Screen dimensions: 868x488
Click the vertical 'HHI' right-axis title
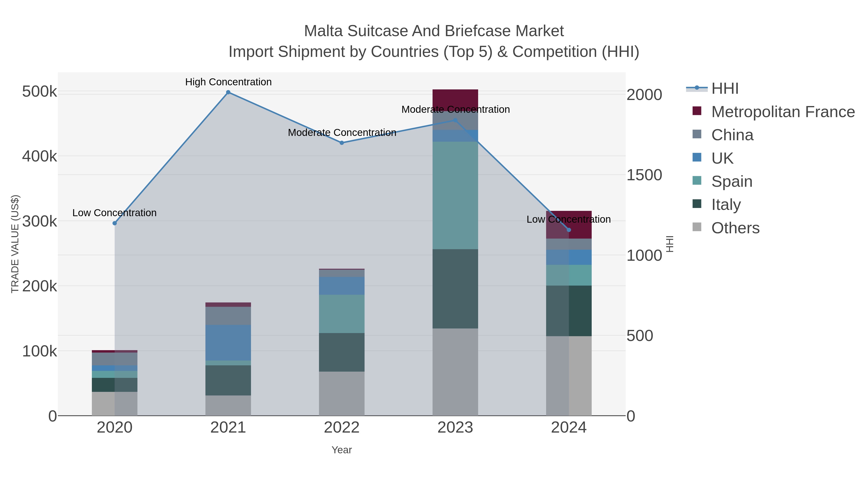coord(670,244)
